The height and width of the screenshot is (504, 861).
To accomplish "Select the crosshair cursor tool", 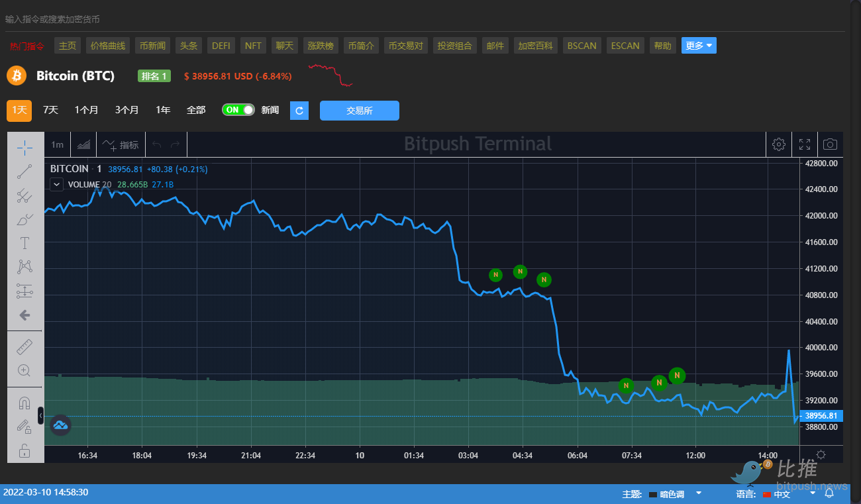I will (x=25, y=148).
